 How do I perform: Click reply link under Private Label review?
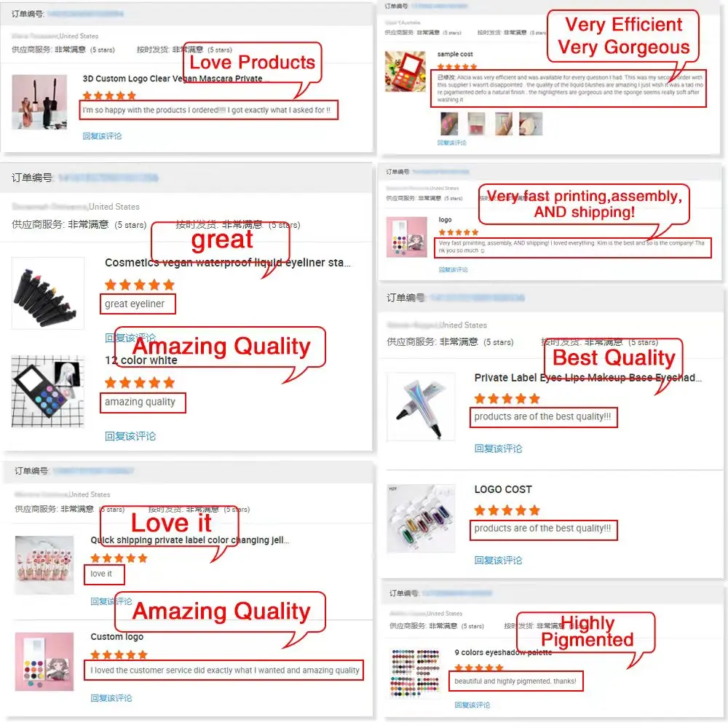click(x=498, y=448)
